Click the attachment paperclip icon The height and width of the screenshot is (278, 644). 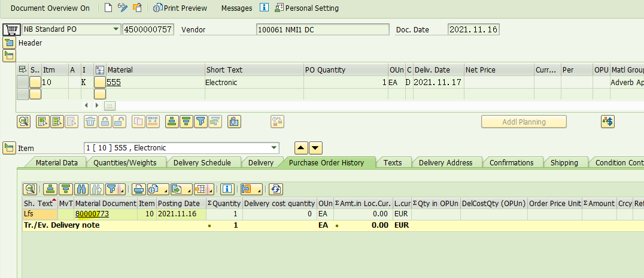(x=234, y=121)
